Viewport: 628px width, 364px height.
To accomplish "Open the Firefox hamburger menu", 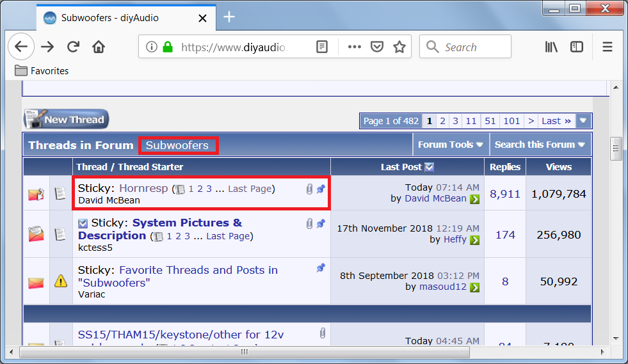I will click(608, 47).
